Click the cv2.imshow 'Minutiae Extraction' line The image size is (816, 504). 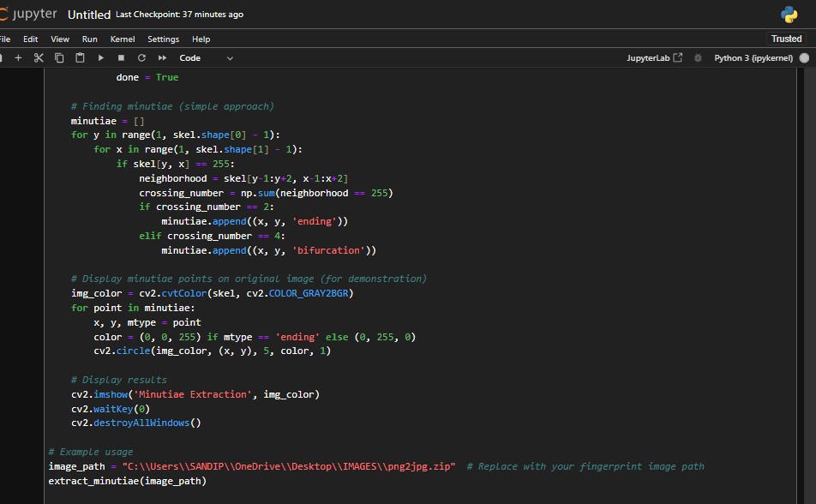(x=195, y=394)
